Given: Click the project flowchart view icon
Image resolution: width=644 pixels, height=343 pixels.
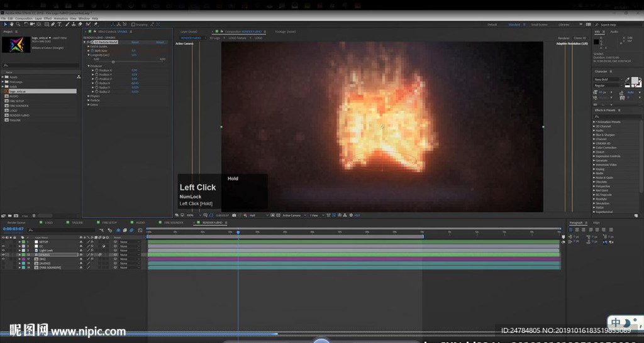Looking at the screenshot, I should tap(79, 77).
